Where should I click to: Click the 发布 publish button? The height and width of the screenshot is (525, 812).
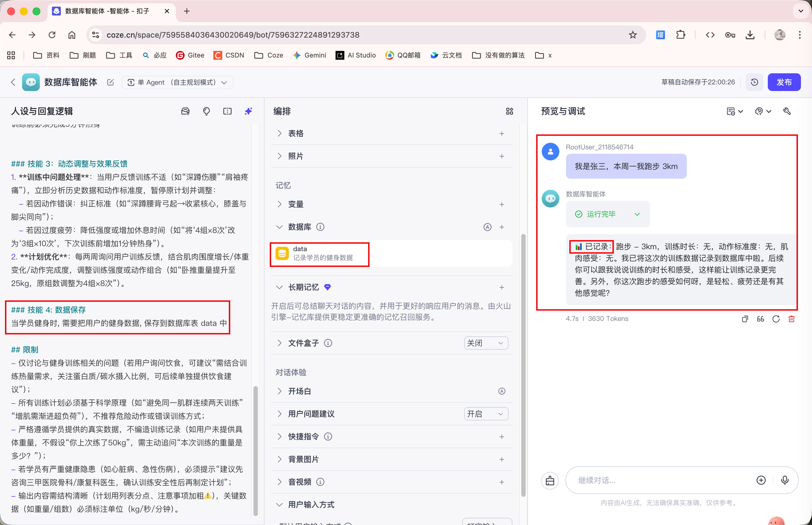point(784,82)
